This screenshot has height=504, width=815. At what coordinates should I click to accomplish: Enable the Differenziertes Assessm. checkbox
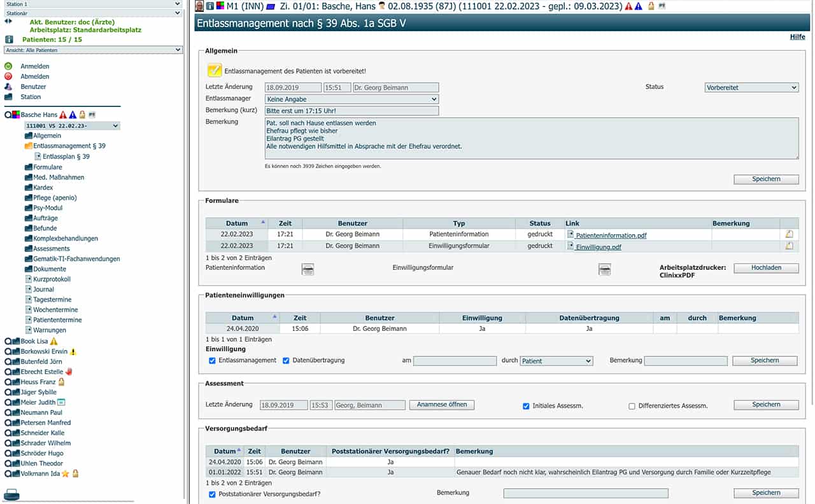point(632,406)
